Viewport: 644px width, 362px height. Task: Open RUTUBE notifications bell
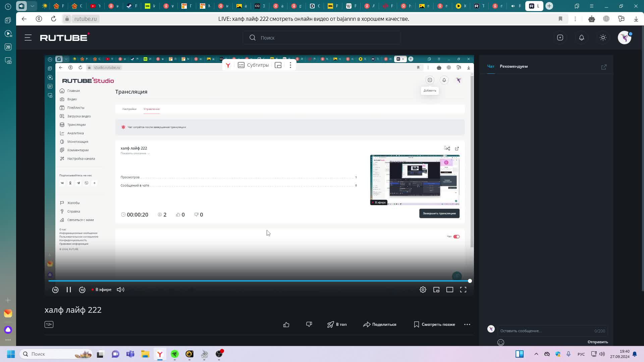click(x=582, y=38)
